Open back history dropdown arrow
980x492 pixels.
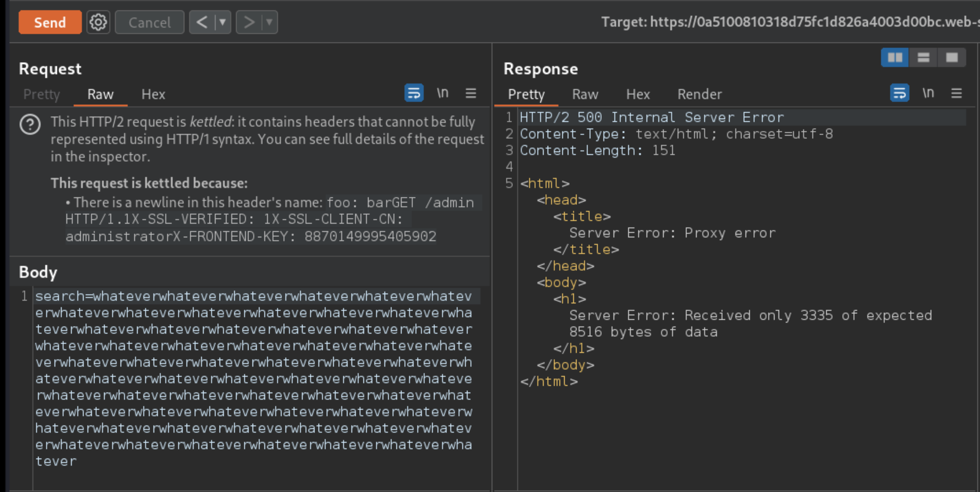point(223,22)
